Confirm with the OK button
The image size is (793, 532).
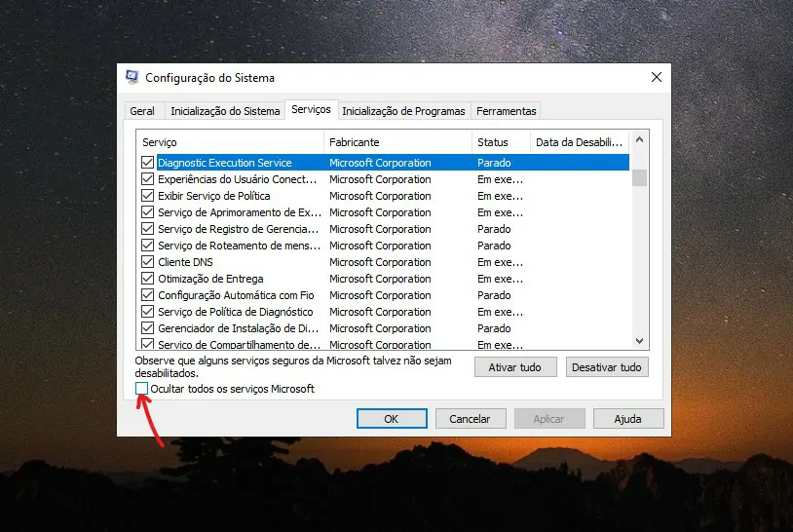click(392, 419)
